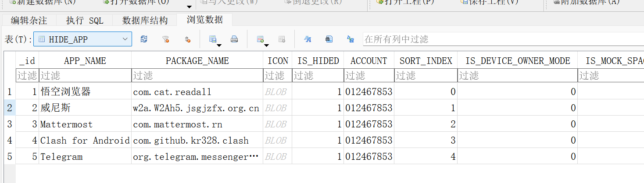Click filter box under PACKAGE_NAME column

click(197, 76)
